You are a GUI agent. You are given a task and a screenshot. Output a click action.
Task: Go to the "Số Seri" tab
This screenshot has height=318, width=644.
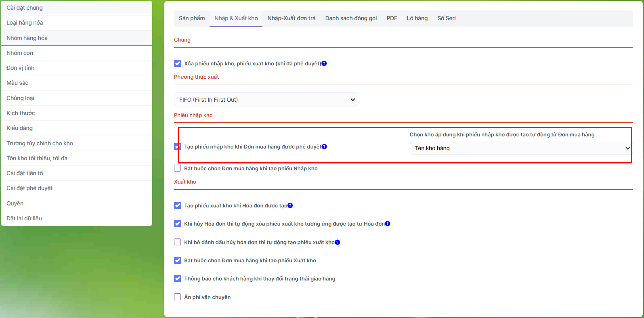(446, 18)
